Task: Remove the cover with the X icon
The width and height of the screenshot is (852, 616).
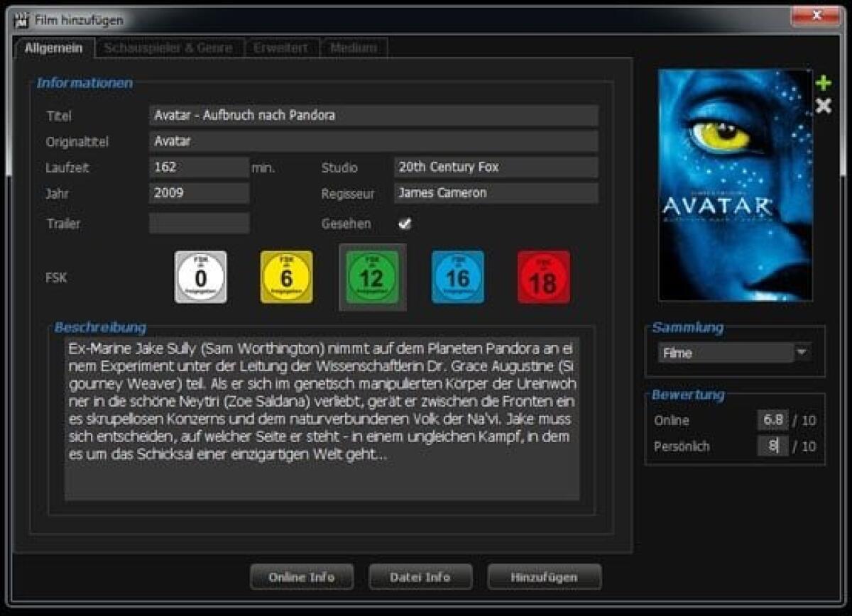Action: pos(824,106)
